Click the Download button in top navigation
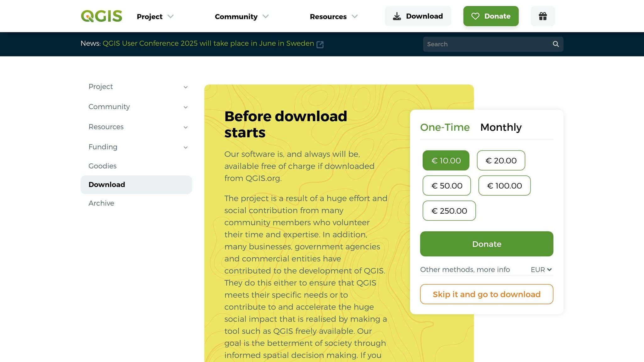644x362 pixels. tap(418, 16)
